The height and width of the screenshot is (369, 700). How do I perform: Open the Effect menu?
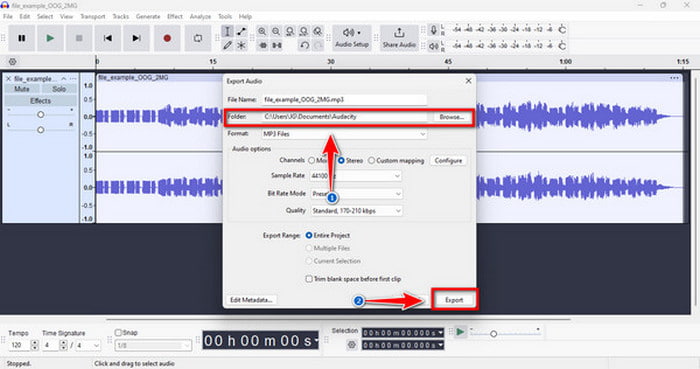pos(175,17)
